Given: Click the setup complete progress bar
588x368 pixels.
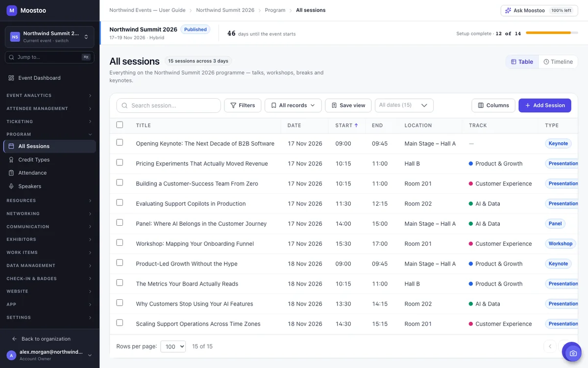Looking at the screenshot, I should pyautogui.click(x=552, y=33).
